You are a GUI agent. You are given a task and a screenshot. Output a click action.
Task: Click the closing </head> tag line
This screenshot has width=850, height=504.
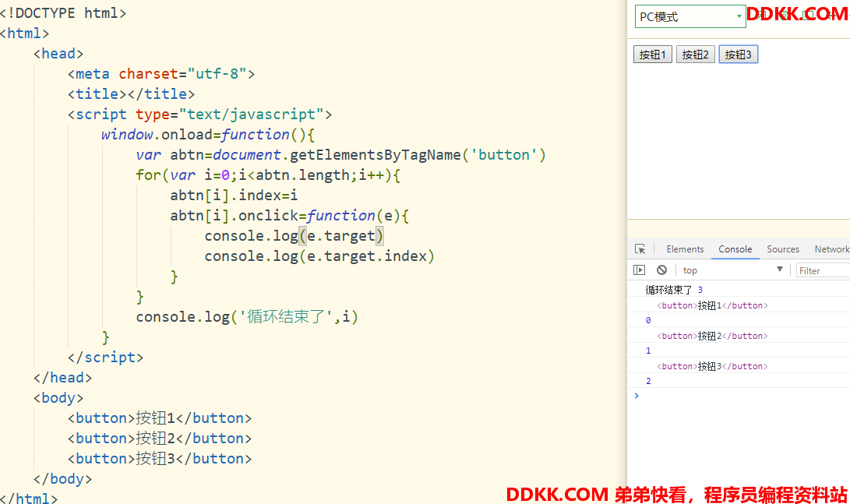[x=63, y=377]
